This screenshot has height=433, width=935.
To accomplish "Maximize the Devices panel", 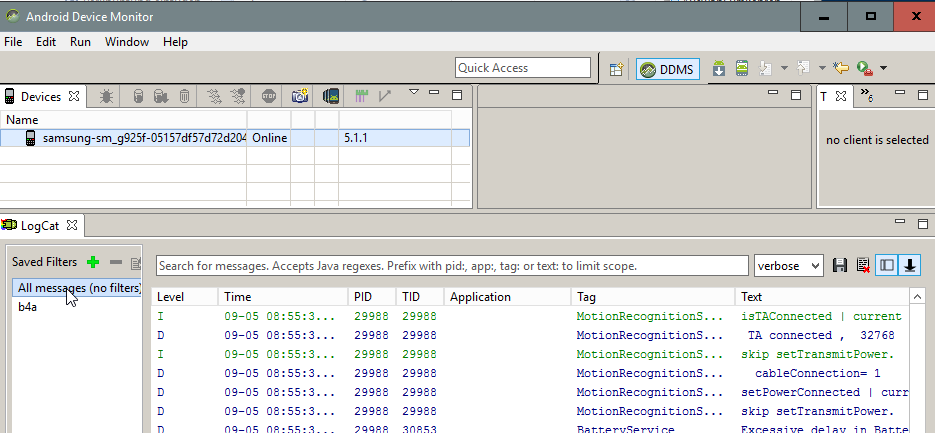I will pyautogui.click(x=457, y=95).
